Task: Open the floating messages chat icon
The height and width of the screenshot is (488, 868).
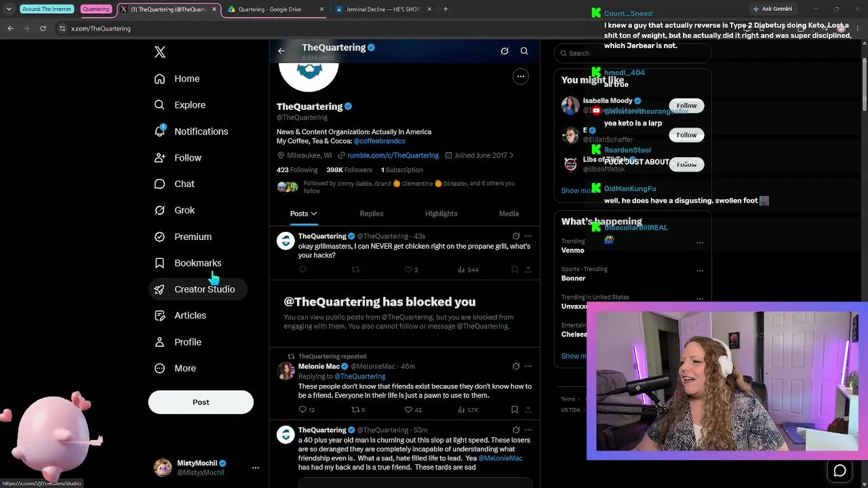Action: click(x=840, y=470)
